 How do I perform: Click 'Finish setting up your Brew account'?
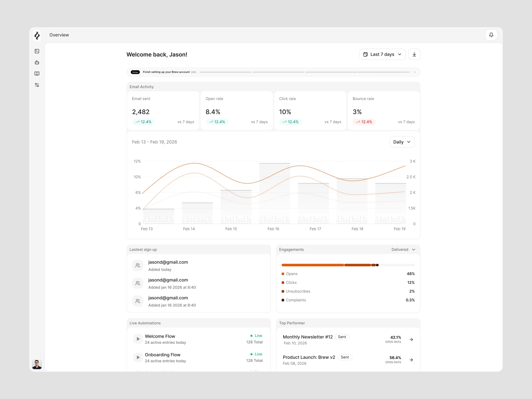tap(166, 72)
